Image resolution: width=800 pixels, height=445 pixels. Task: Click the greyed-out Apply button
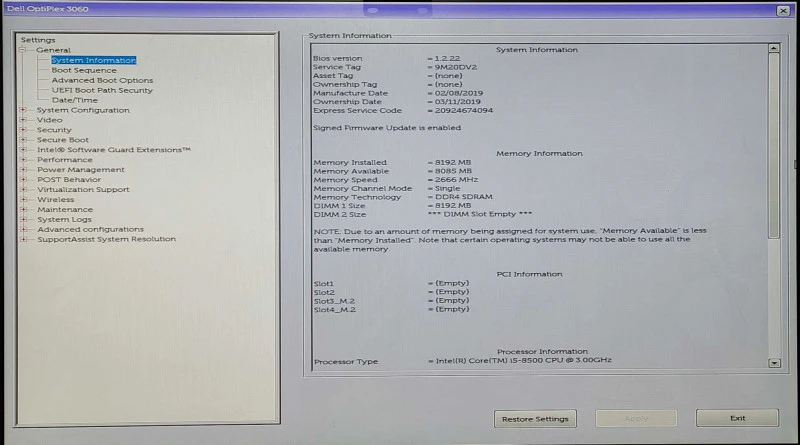[x=636, y=418]
